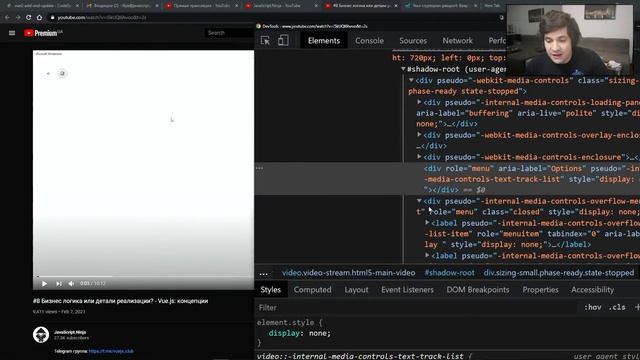Open the Network panel
640x360 pixels.
tap(457, 40)
